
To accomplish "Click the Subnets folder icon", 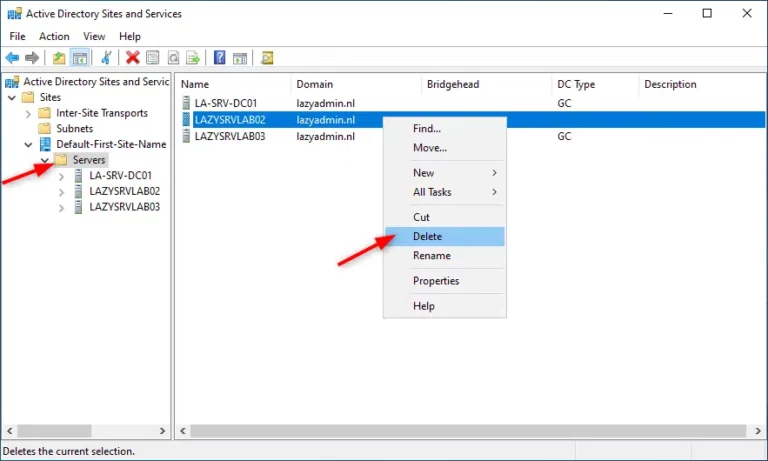I will click(x=45, y=128).
